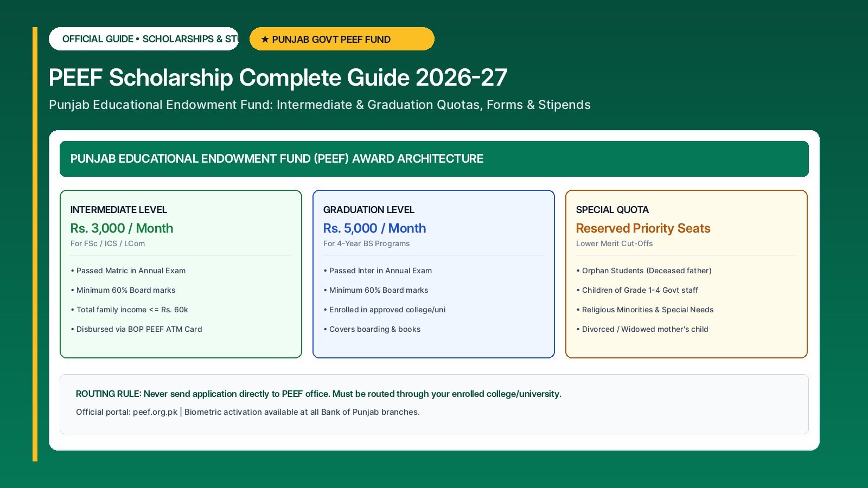Click Lower Merit Cut-Offs text

click(x=615, y=243)
